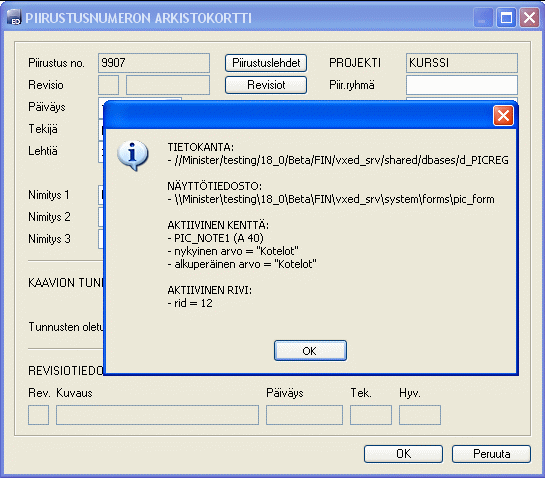Click the blue information bubble icon
Viewport: 545px width, 478px height.
[133, 155]
